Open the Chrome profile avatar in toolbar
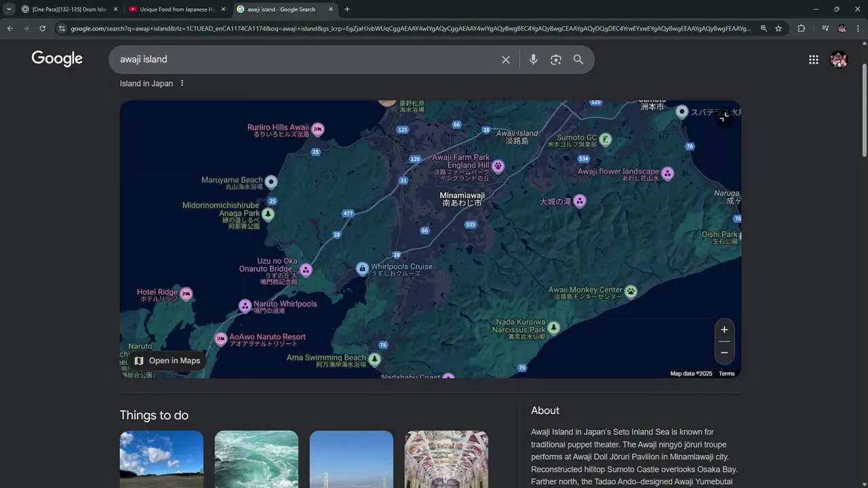 tap(842, 28)
